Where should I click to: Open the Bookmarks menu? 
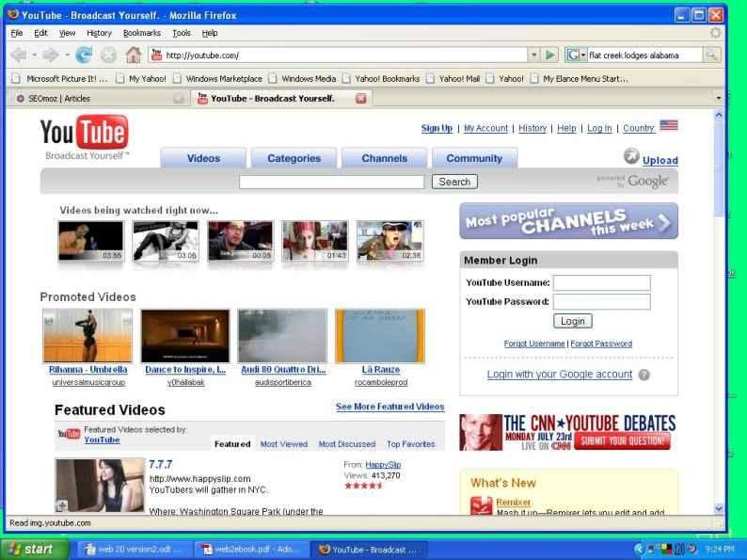click(x=142, y=33)
